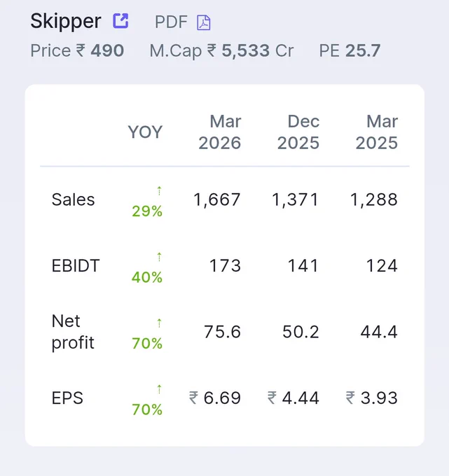449x476 pixels.
Task: Click the Skipper company name
Action: point(66,22)
